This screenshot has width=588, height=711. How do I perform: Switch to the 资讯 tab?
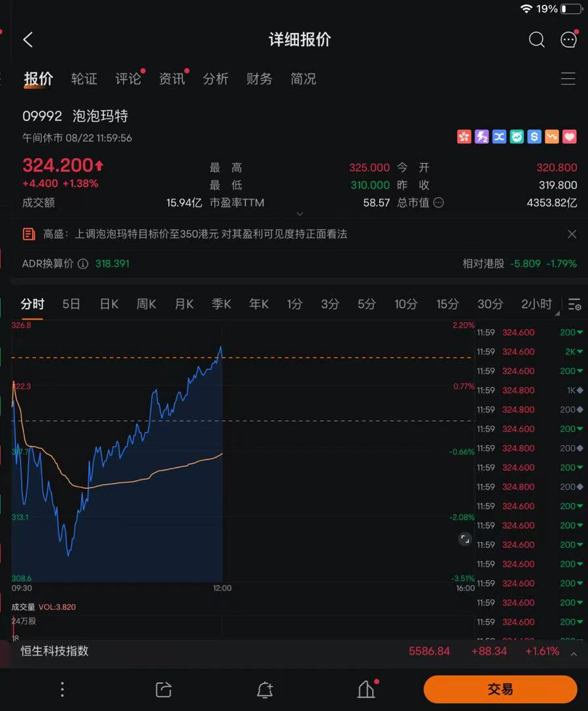173,79
